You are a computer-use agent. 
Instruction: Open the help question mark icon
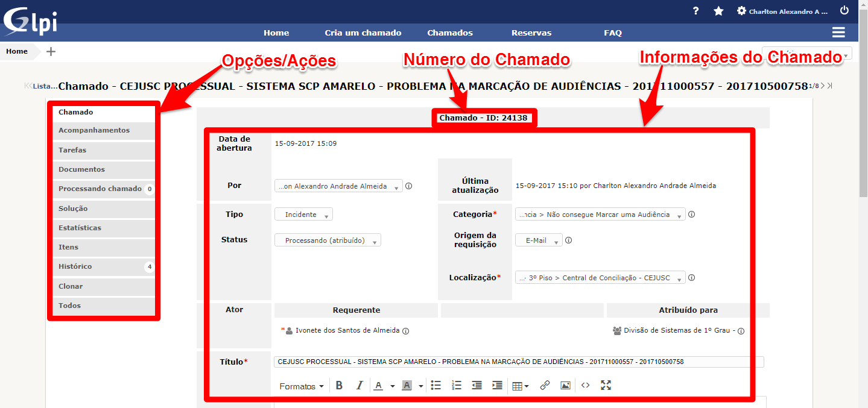[x=696, y=11]
